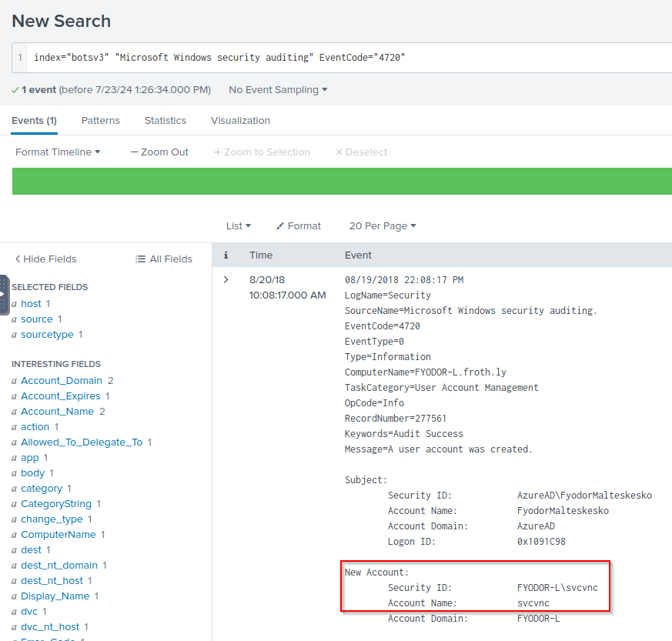Image resolution: width=672 pixels, height=641 pixels.
Task: Select the host field in Selected Fields
Action: [x=31, y=303]
